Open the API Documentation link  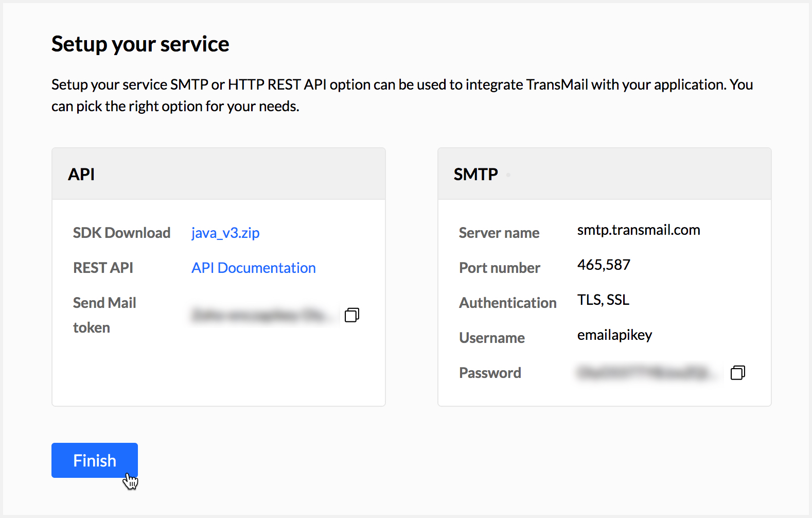[254, 268]
